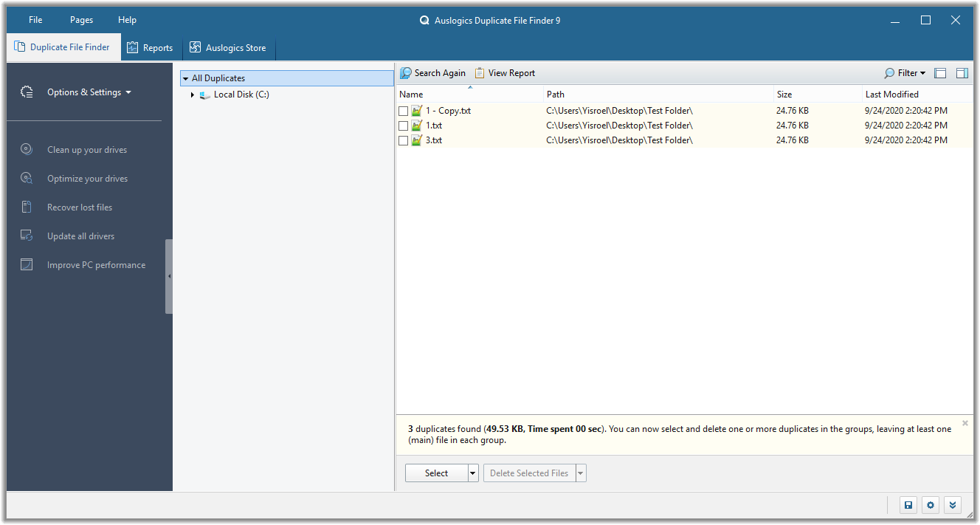Screen dimensions: 980x525
Task: Click the 24.76 KB size of 3.txt
Action: coord(793,140)
